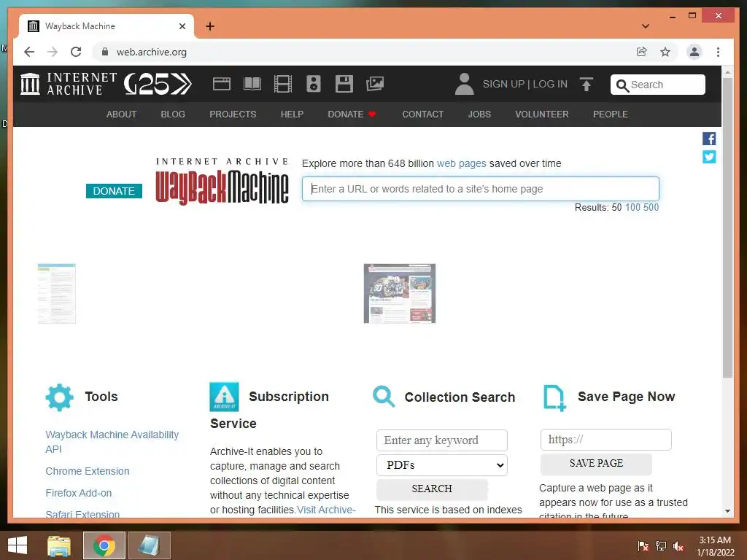Focus the https:// Save Page field

pos(605,439)
